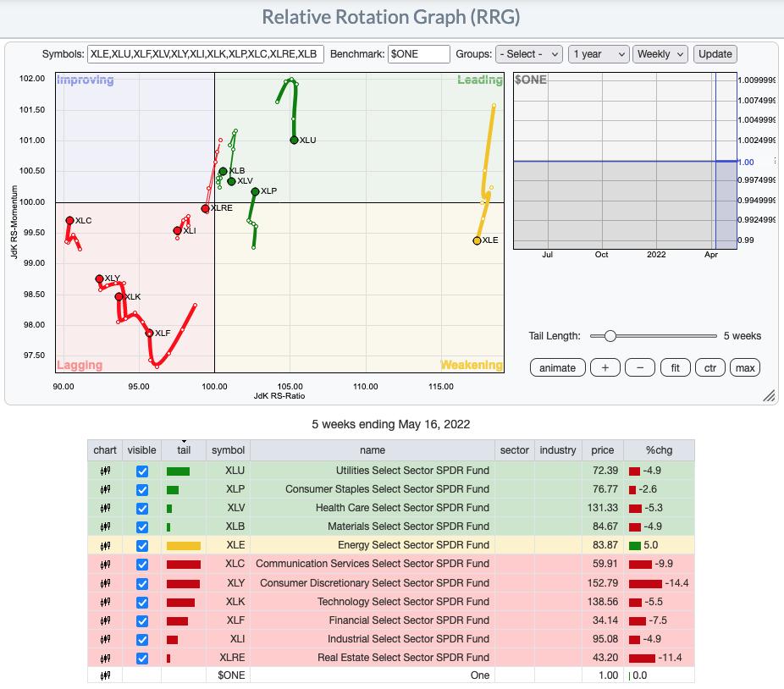Click the XLK symbol cell
Screen dimensions: 784x689
pyautogui.click(x=228, y=602)
